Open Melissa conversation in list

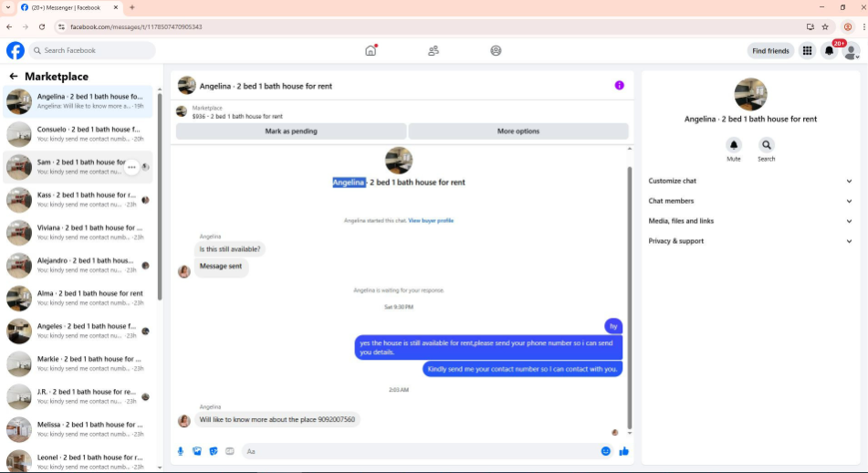[x=78, y=429]
